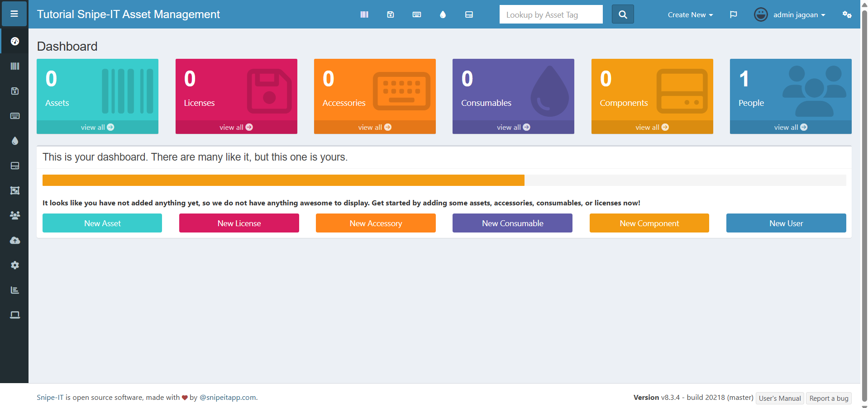
Task: Expand the Create New dropdown
Action: [690, 14]
